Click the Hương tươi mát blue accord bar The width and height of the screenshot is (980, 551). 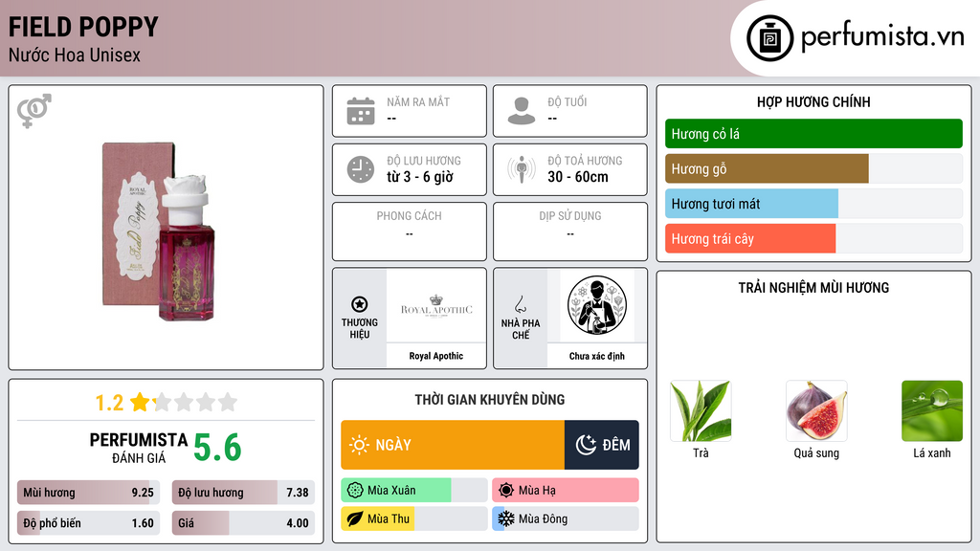751,204
